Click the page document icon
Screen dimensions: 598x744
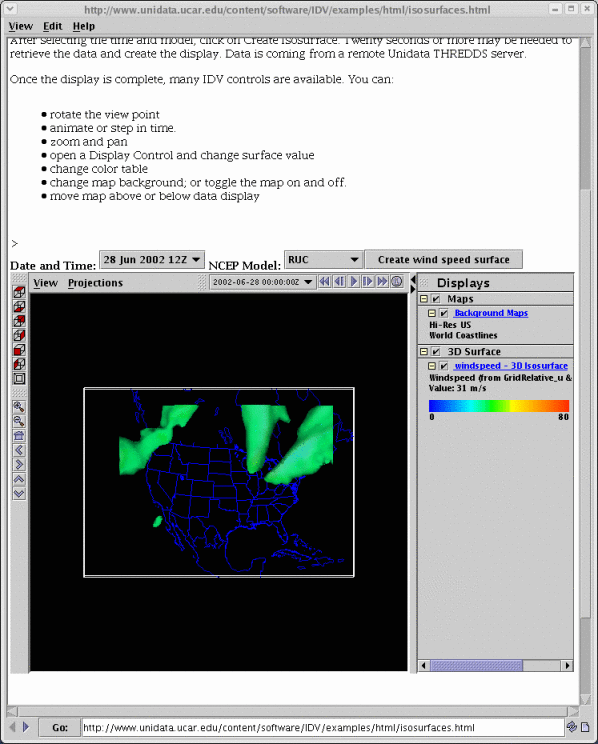[x=585, y=727]
